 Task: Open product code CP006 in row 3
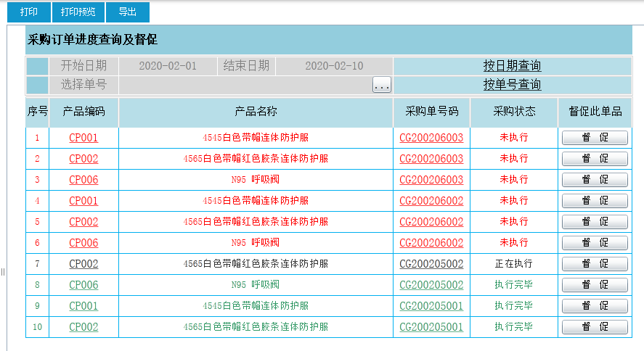pos(83,180)
